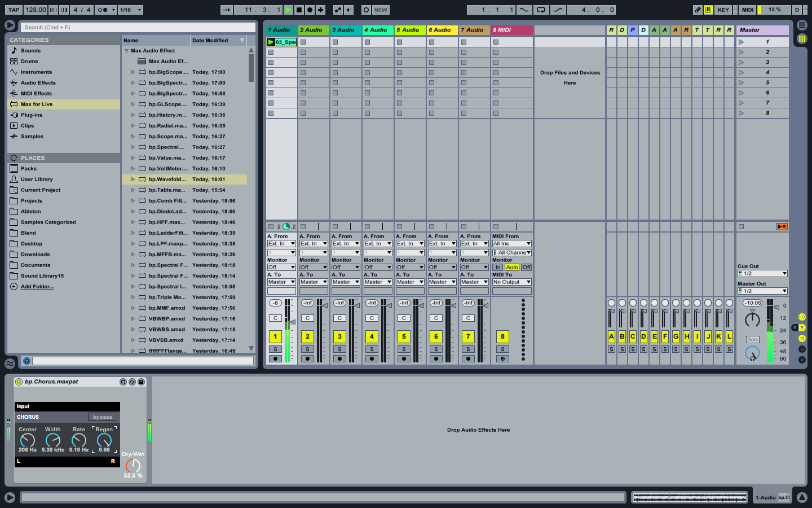Open the 1/16 quantization dropdown
Screen dimensions: 812x508
[x=130, y=10]
